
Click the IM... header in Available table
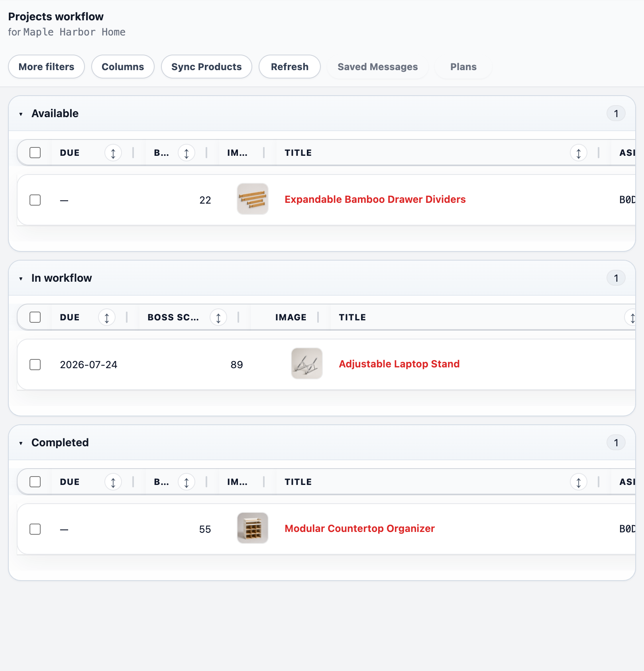pos(238,153)
